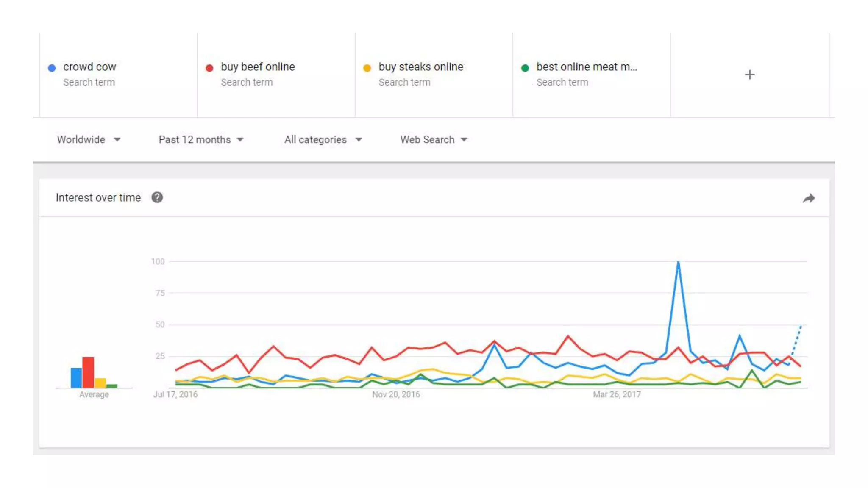The image size is (868, 488).
Task: Click the best online meat search term
Action: click(587, 67)
